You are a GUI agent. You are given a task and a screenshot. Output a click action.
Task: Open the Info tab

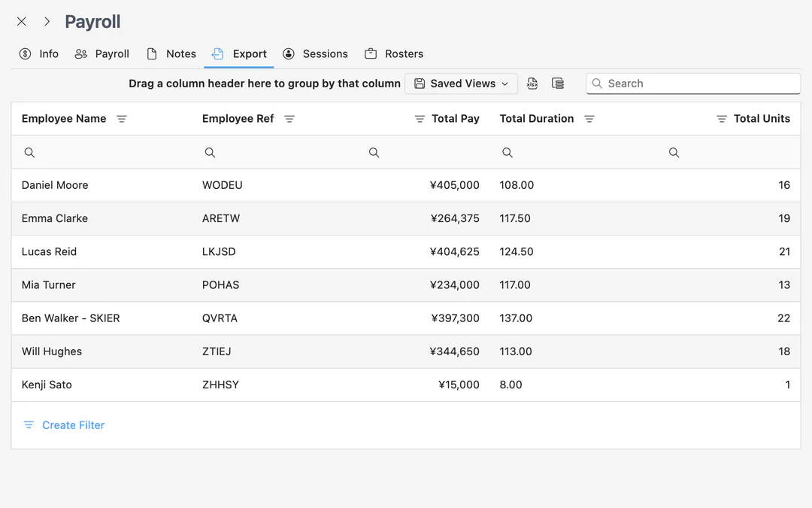click(x=39, y=54)
